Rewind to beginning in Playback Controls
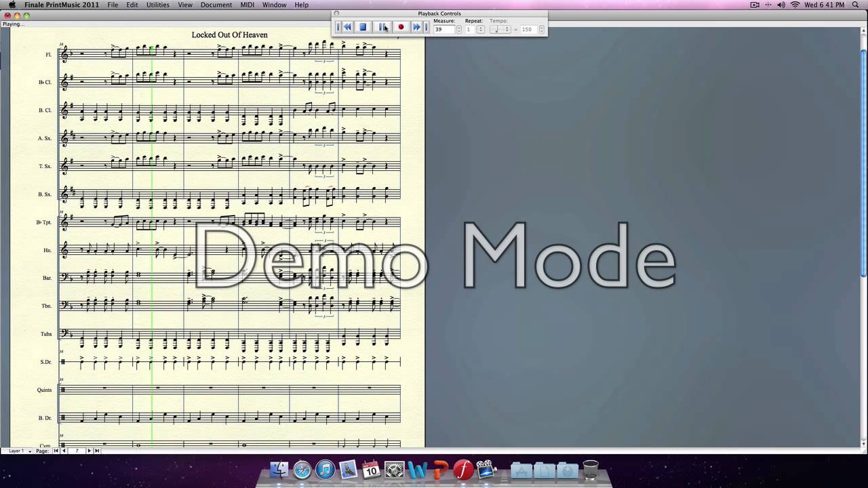Screen dimensions: 868x488 338,27
